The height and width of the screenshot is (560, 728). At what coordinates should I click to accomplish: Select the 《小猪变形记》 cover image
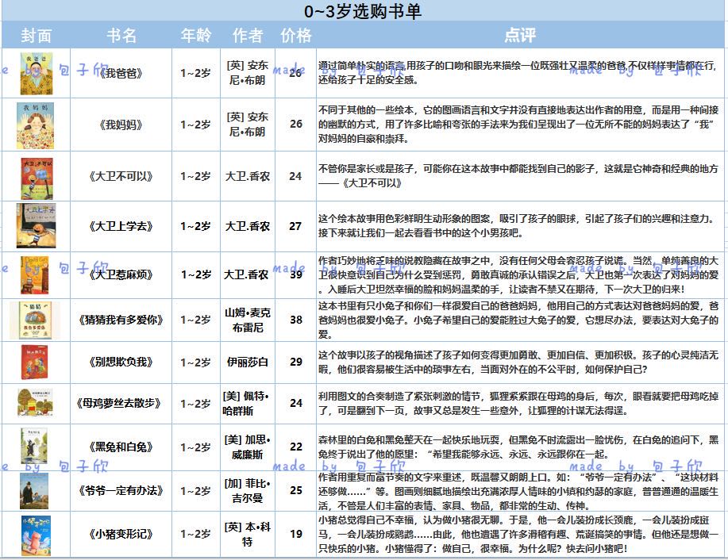[x=37, y=535]
